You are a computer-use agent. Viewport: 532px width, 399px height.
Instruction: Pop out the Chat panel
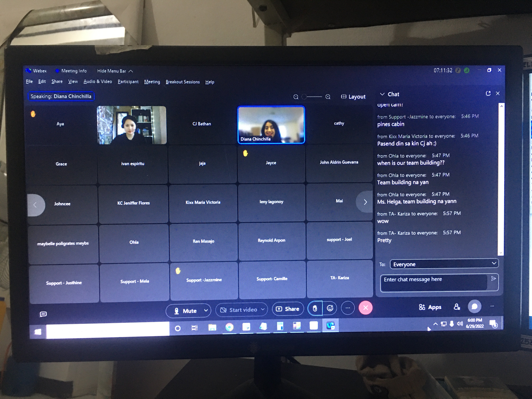pos(488,93)
